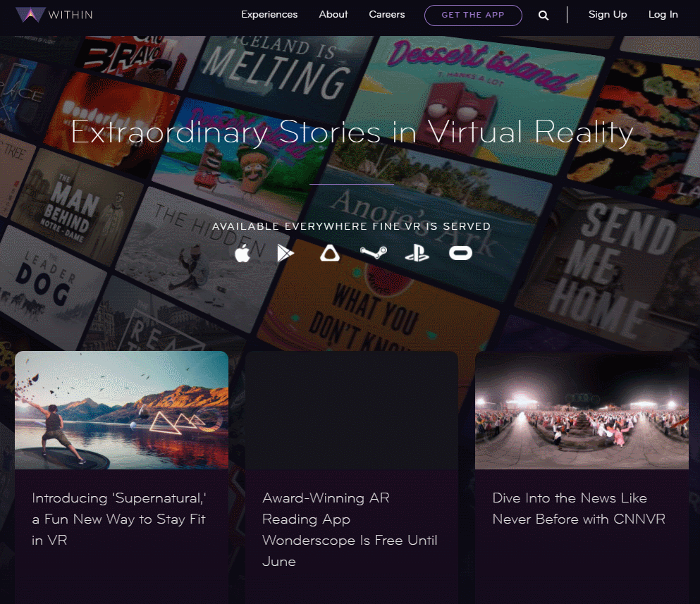Viewport: 700px width, 604px height.
Task: Go to the About page
Action: click(x=333, y=14)
